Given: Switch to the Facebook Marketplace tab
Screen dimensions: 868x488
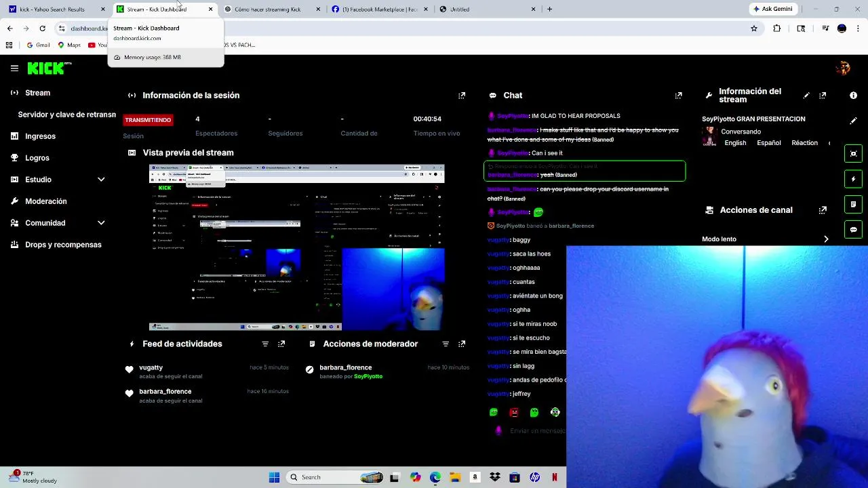Looking at the screenshot, I should coord(378,9).
